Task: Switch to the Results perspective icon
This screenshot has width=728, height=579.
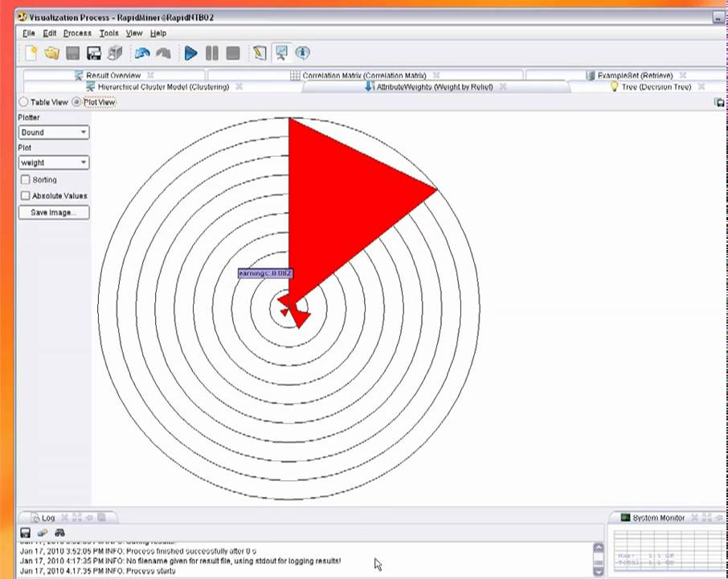Action: 282,52
